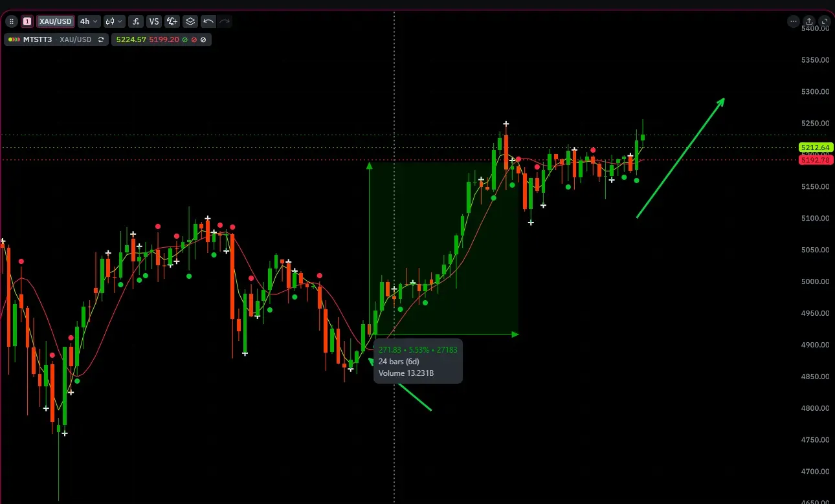Open the grid layout menu icon
This screenshot has height=504, width=835.
click(x=11, y=21)
